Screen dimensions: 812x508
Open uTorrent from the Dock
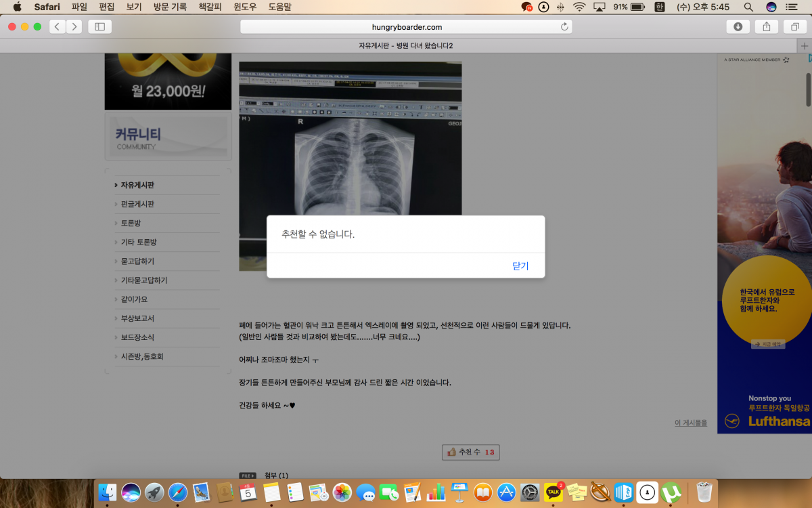[671, 492]
